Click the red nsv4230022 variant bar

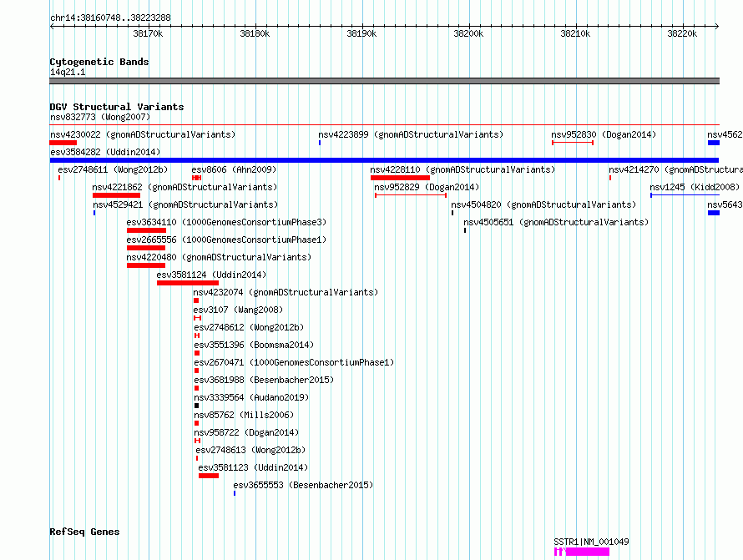63,143
